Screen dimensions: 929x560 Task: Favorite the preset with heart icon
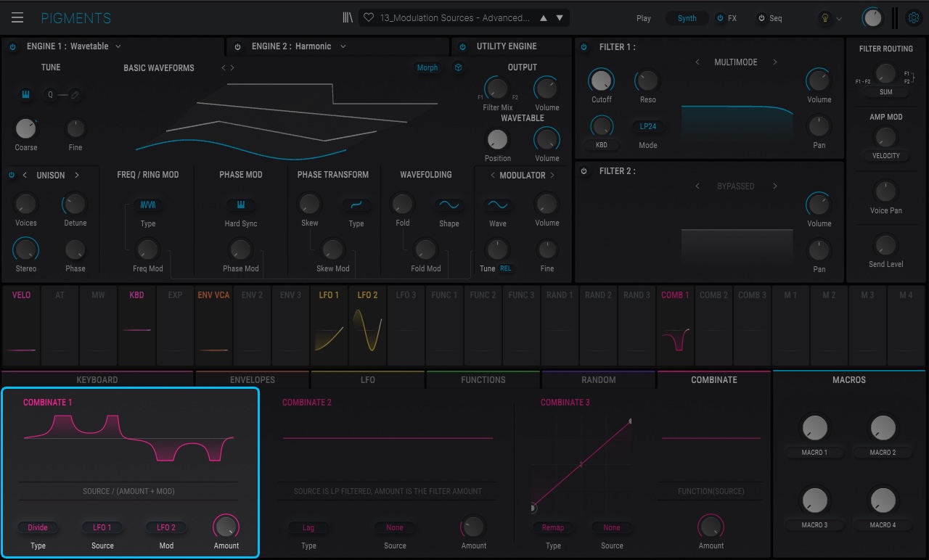[369, 17]
